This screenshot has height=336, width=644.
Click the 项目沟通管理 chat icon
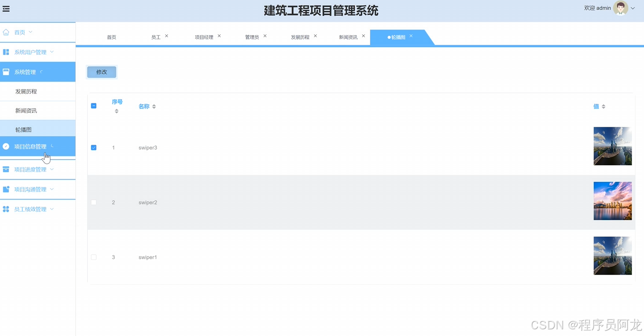(6, 189)
